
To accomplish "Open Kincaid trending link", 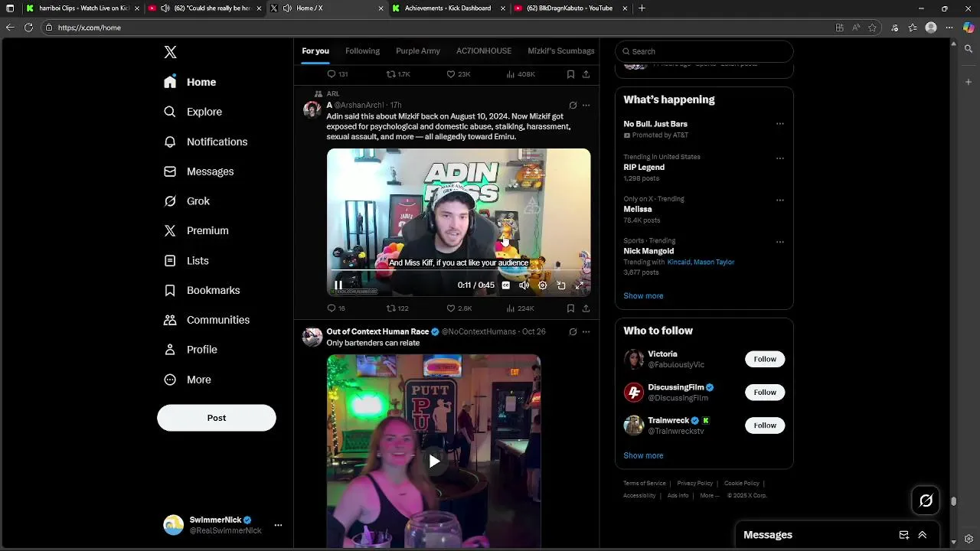I will point(678,262).
